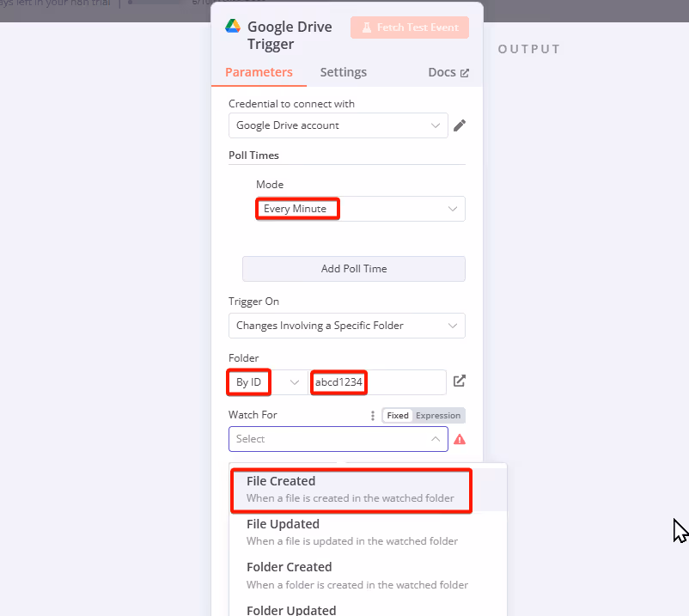Click the Fetch Test Event button
This screenshot has height=616, width=689.
tap(410, 27)
